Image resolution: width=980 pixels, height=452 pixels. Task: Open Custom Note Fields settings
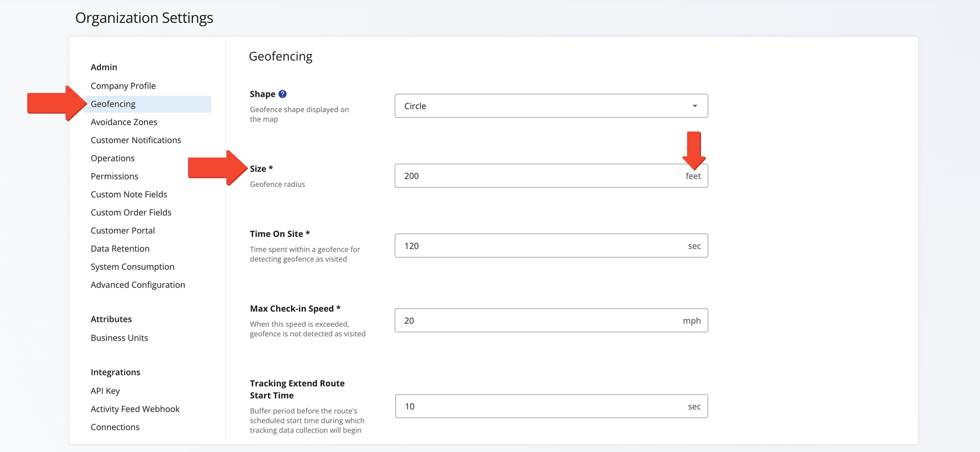(x=129, y=194)
